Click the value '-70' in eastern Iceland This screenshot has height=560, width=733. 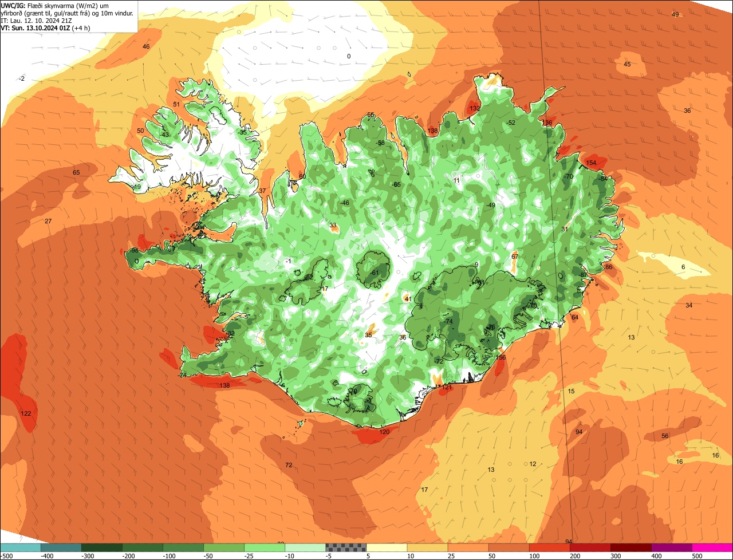[x=568, y=176]
